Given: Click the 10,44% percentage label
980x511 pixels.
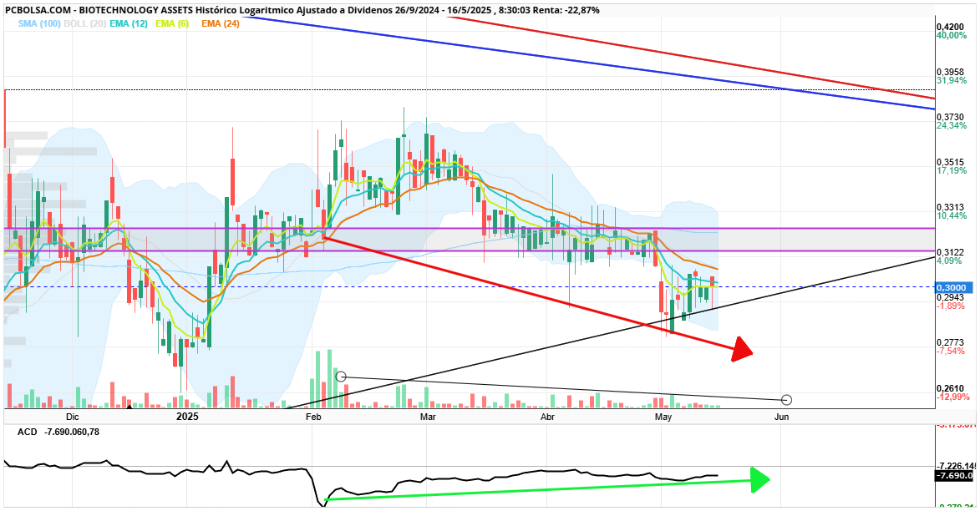Looking at the screenshot, I should click(x=952, y=215).
